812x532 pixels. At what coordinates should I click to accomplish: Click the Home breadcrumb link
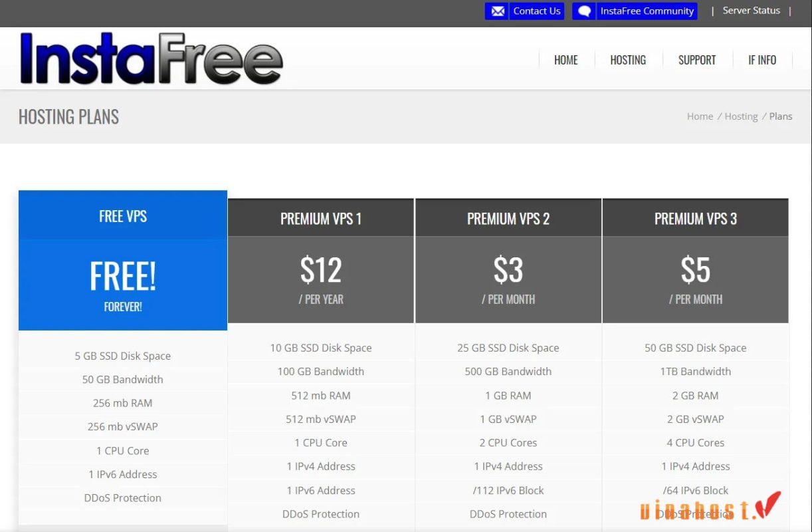(700, 116)
